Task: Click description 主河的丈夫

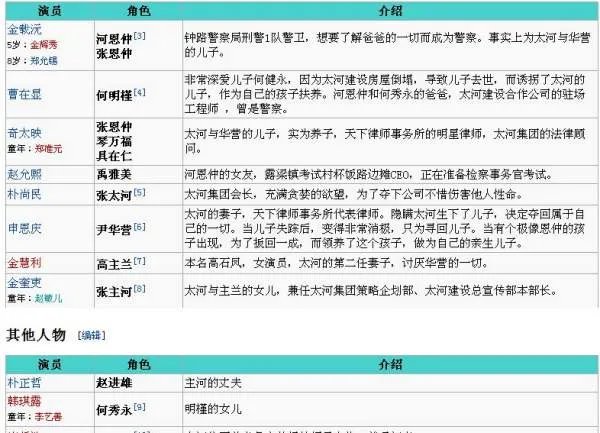Action: (213, 383)
